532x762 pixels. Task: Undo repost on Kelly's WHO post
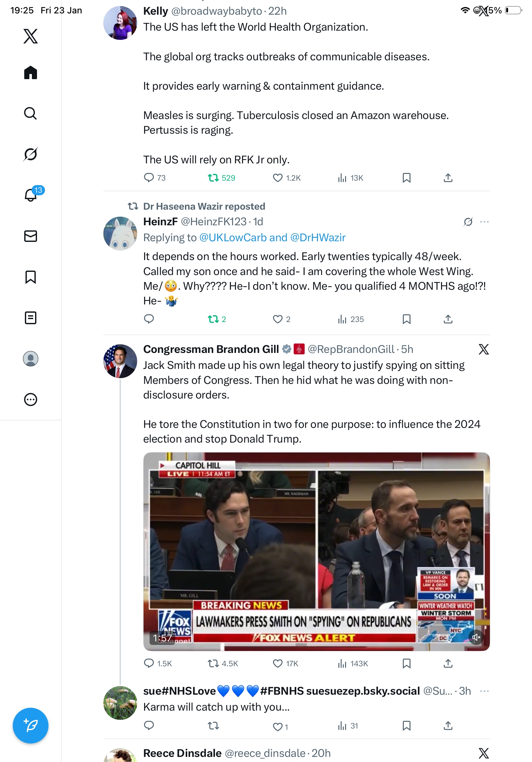[x=213, y=178]
